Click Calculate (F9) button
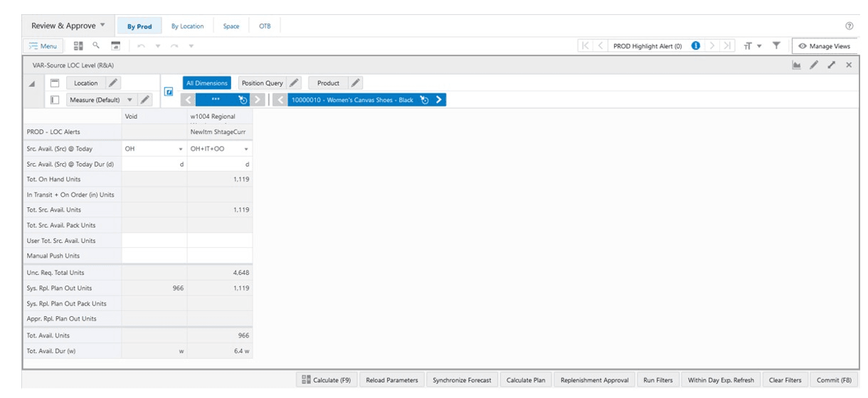 click(327, 380)
